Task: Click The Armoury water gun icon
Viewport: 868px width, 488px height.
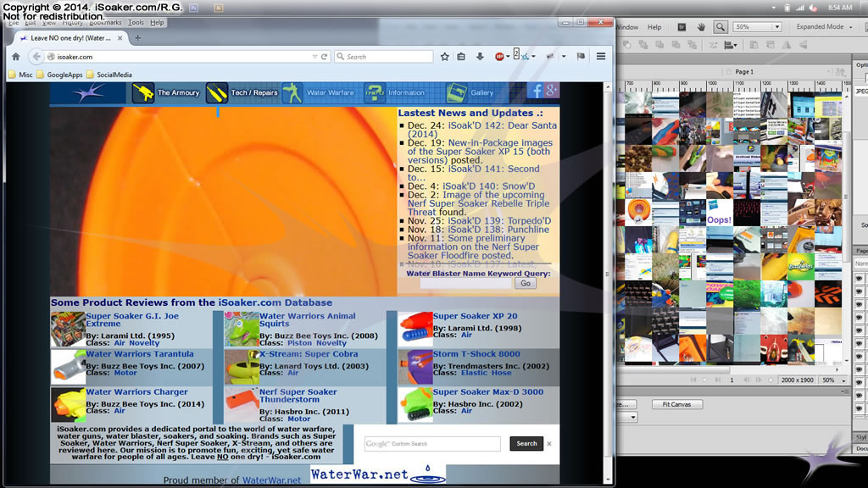Action: point(142,92)
